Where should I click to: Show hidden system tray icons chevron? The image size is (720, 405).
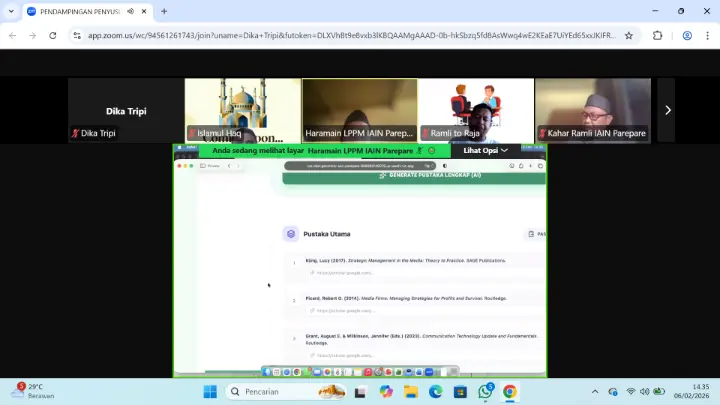pyautogui.click(x=596, y=392)
